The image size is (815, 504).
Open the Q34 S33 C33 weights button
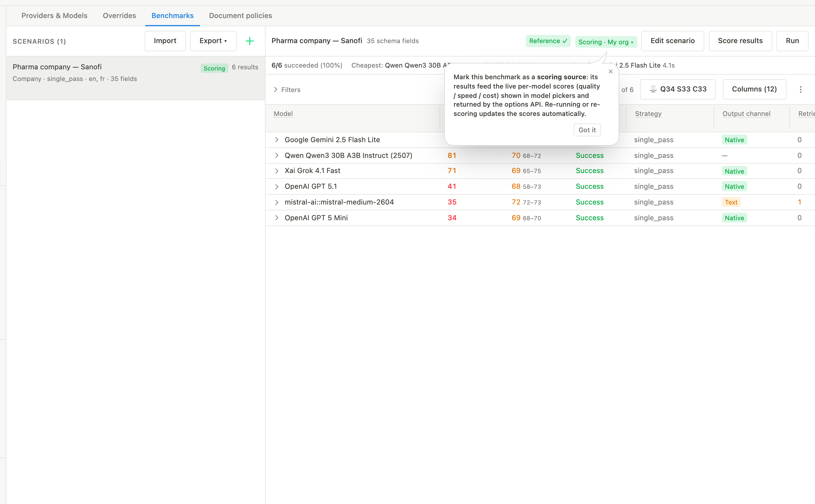coord(678,89)
